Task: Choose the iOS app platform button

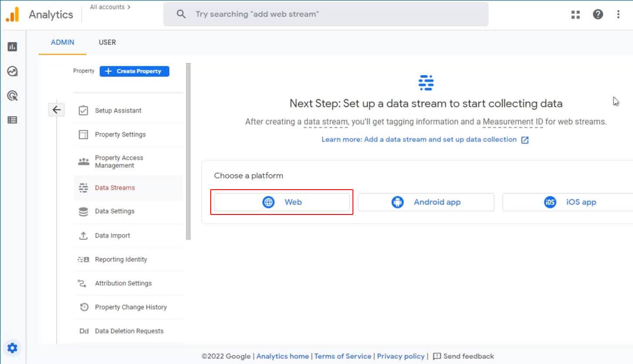Action: [568, 202]
